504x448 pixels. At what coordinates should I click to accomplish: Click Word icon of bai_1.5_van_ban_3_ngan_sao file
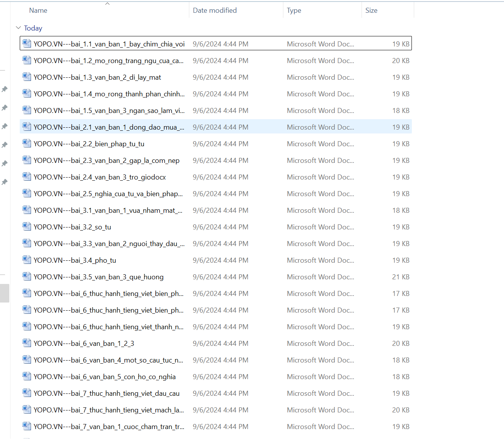(x=27, y=110)
